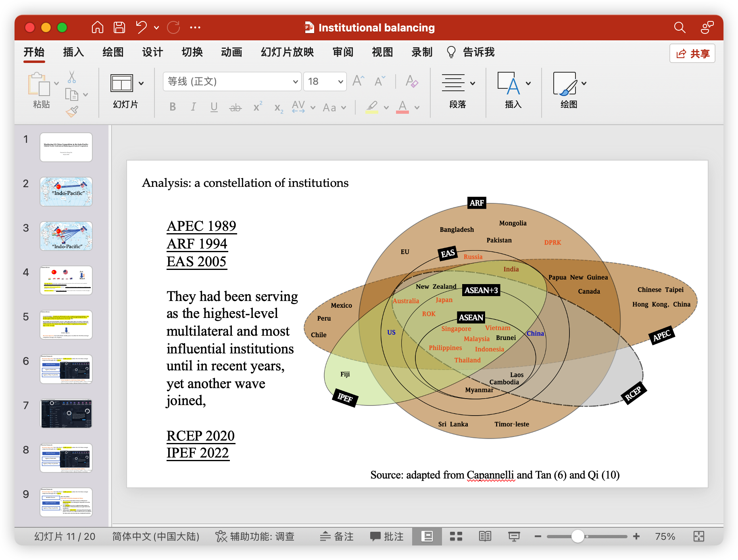Screen dimensions: 738x560
Task: Open the 幻灯片放映 tab
Action: point(287,52)
